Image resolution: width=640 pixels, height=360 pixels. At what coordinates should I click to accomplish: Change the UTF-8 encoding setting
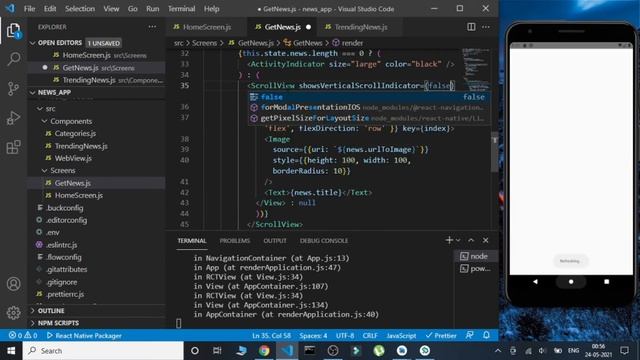pos(345,336)
